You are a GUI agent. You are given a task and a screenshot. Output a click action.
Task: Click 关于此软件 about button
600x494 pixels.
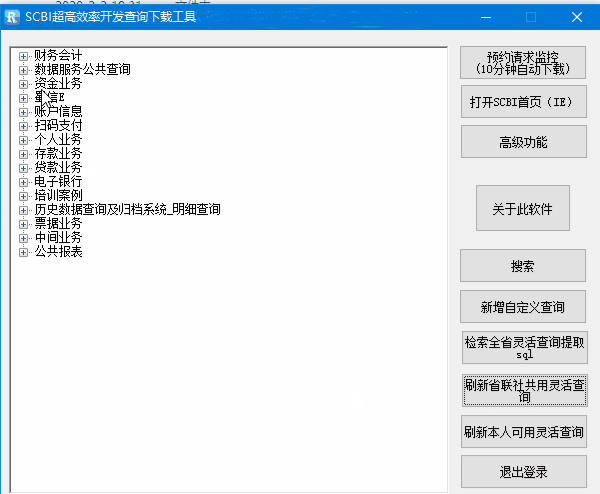(x=523, y=208)
